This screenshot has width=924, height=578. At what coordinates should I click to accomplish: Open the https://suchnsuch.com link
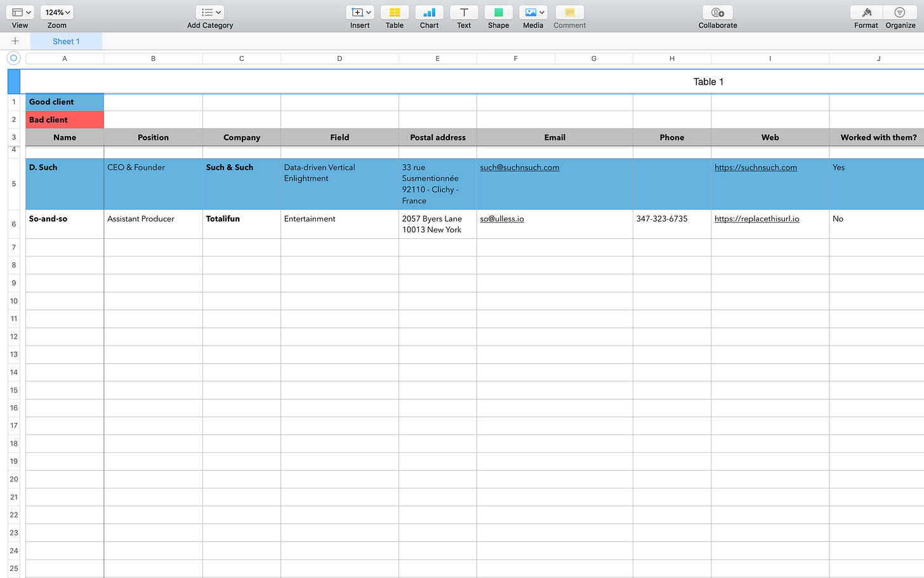pos(756,168)
